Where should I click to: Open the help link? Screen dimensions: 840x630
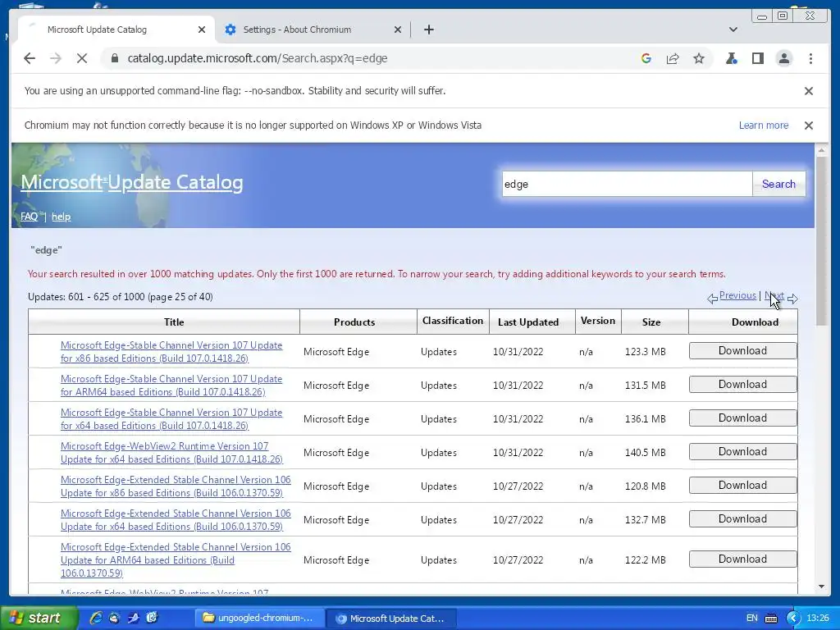pos(61,217)
